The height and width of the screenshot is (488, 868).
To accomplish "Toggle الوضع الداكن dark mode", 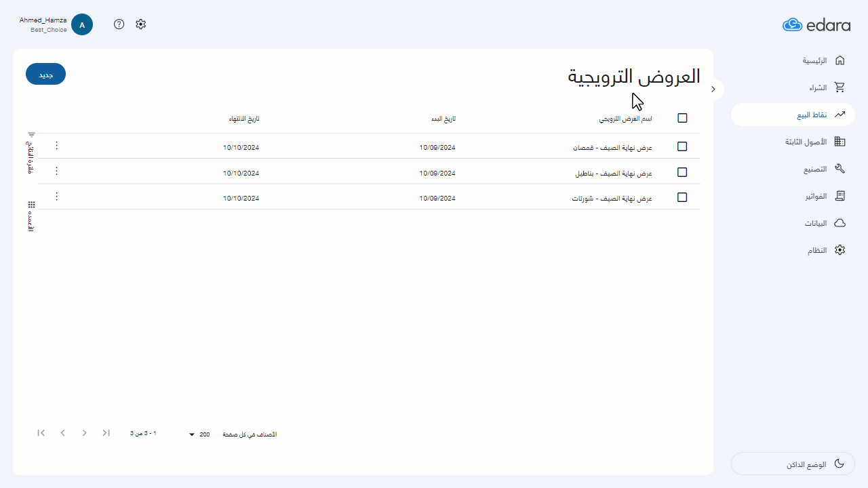I will [x=793, y=464].
